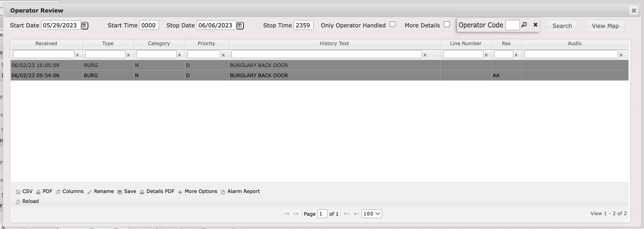This screenshot has width=644, height=229.
Task: Sort by the History Text column header
Action: tap(334, 44)
